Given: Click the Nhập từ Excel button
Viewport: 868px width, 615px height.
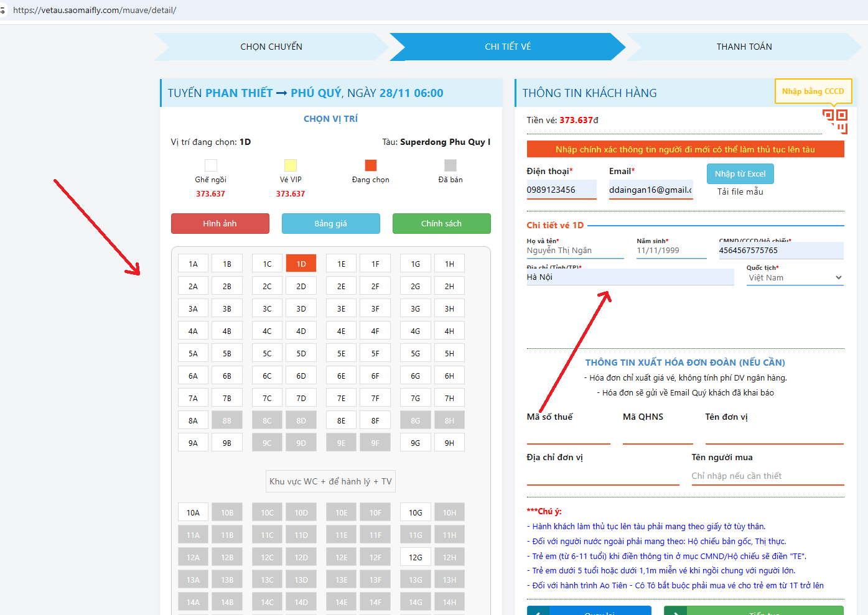Looking at the screenshot, I should pos(740,174).
